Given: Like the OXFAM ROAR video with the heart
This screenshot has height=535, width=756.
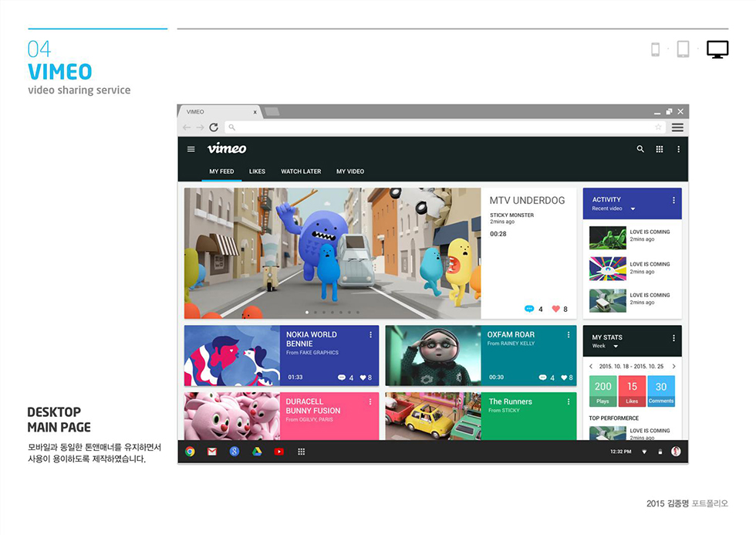Looking at the screenshot, I should tap(564, 378).
